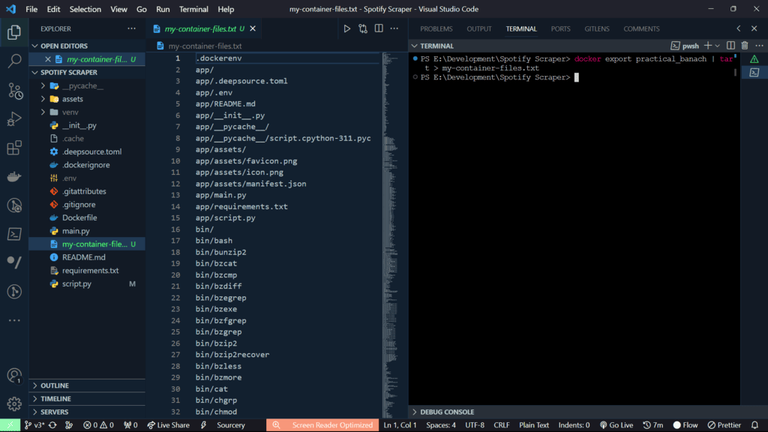The height and width of the screenshot is (432, 768).
Task: Select the warning terminal tab icon
Action: click(754, 59)
